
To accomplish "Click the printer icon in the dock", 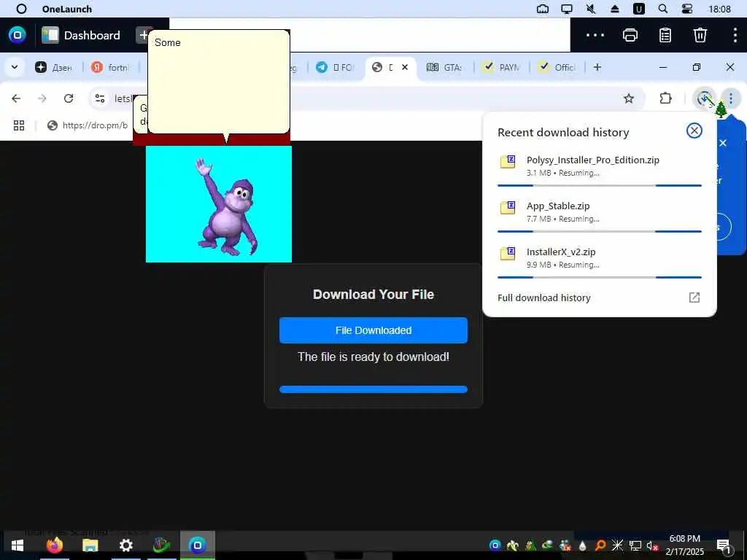I will pyautogui.click(x=630, y=35).
